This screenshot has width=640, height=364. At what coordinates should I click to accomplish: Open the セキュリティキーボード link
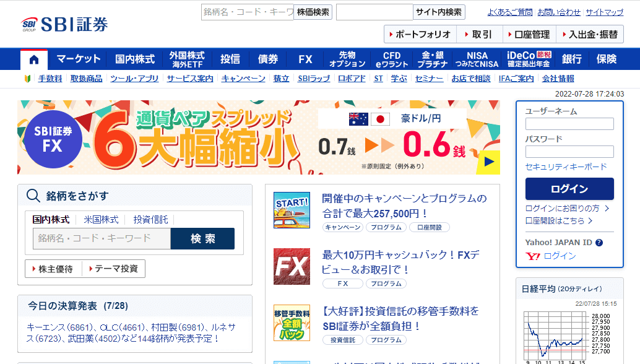click(x=566, y=167)
